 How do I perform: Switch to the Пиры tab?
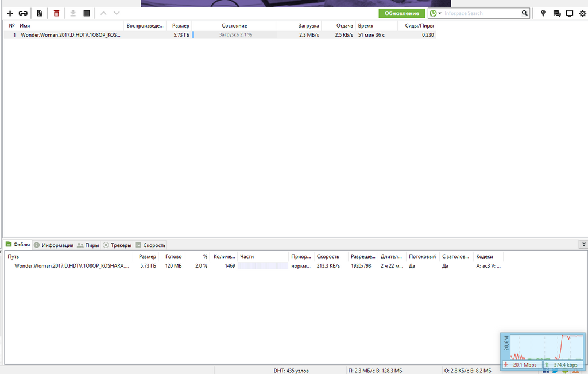pos(88,245)
